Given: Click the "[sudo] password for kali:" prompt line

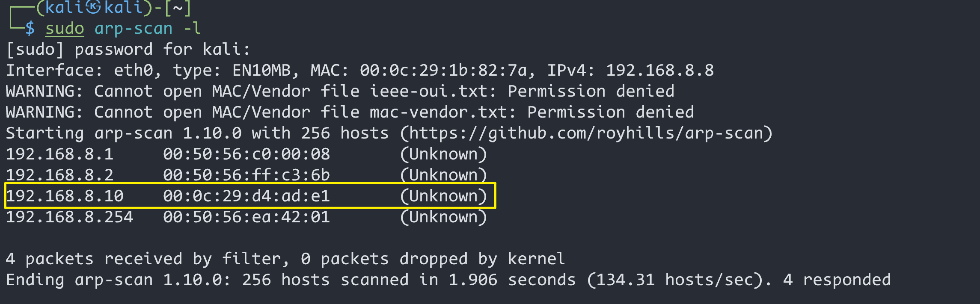Looking at the screenshot, I should (128, 50).
